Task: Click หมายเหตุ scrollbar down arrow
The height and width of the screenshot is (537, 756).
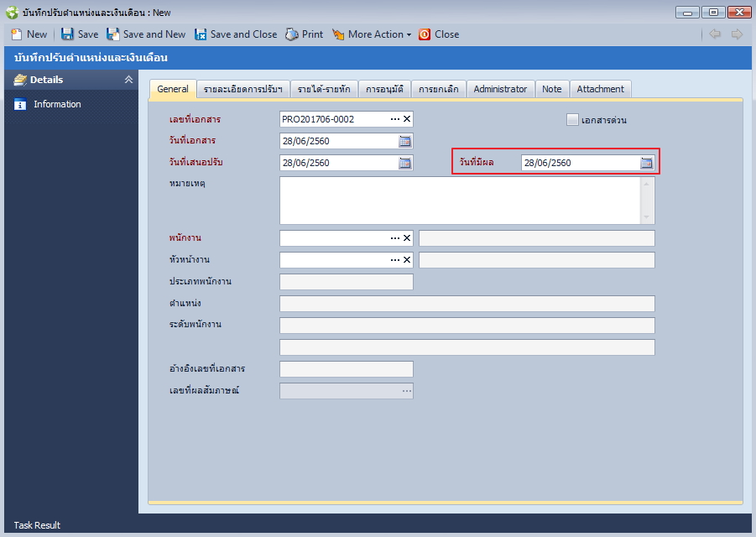Action: click(x=647, y=217)
